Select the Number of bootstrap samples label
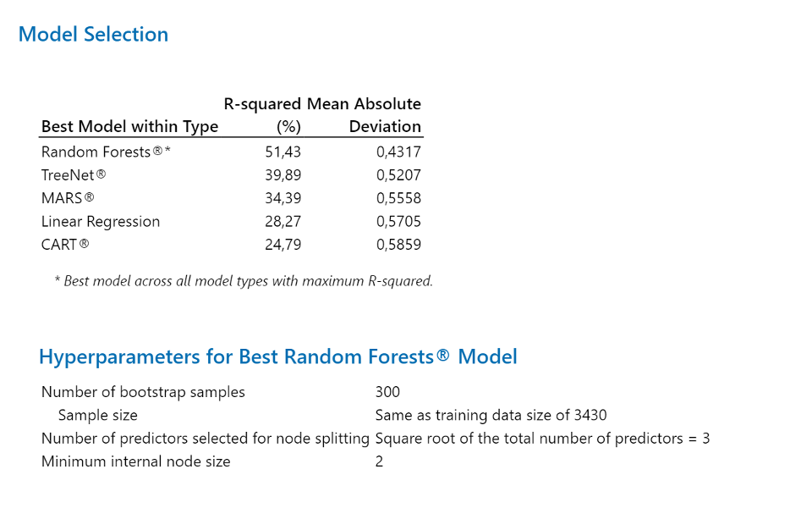812x508 pixels. 143,392
